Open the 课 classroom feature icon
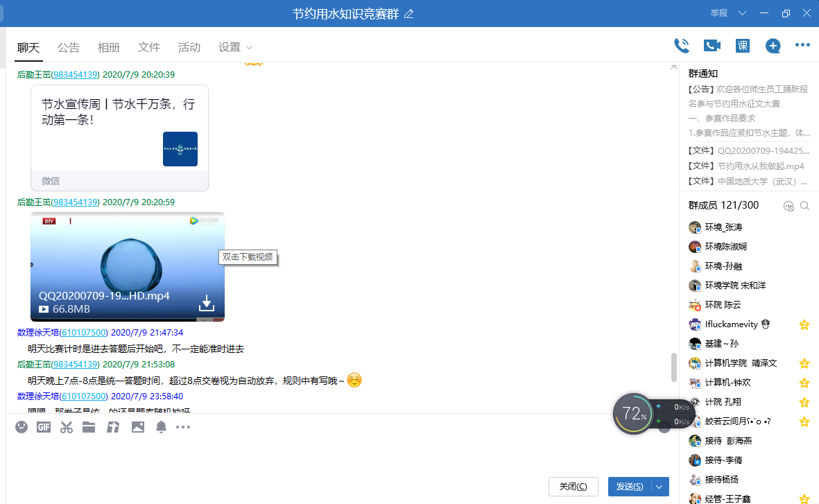 tap(743, 46)
